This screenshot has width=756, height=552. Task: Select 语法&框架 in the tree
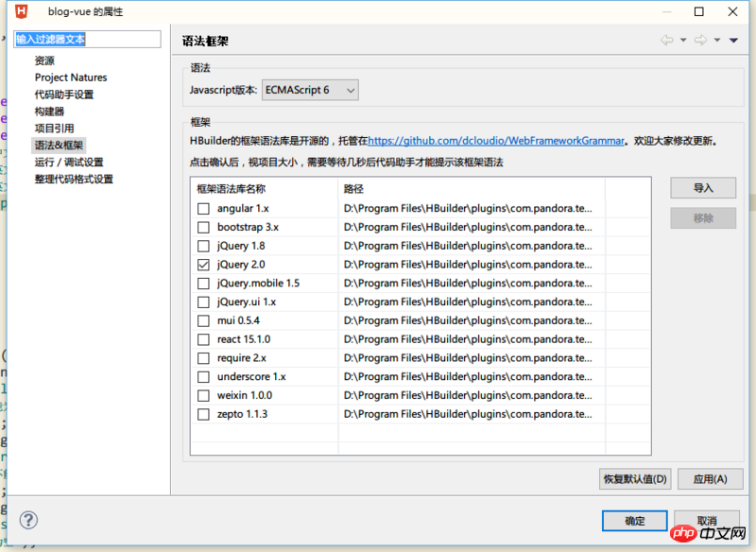(59, 146)
